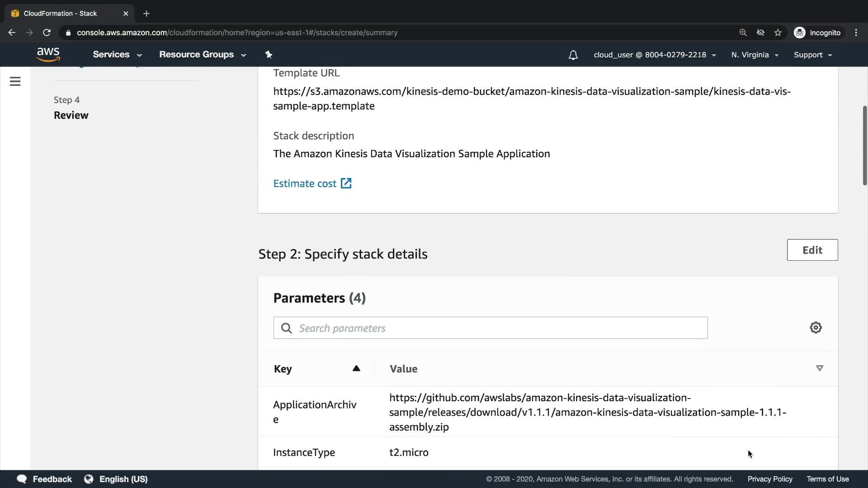Open the Support menu
The image size is (868, 488).
point(812,55)
